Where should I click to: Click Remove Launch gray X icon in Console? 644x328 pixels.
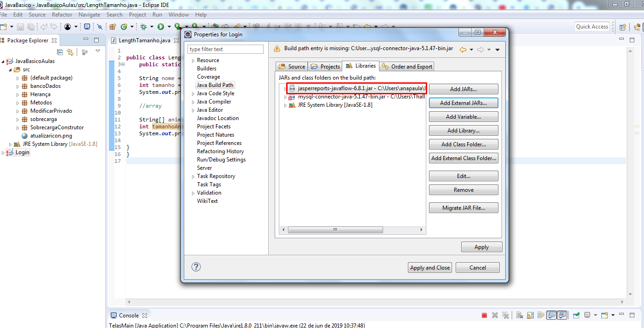[495, 316]
